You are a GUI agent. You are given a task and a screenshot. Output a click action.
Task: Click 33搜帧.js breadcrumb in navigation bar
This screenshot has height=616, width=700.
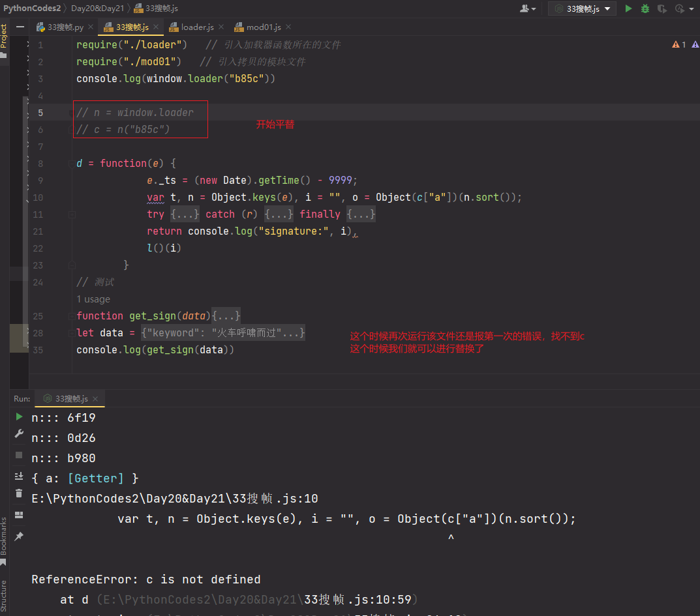point(156,8)
